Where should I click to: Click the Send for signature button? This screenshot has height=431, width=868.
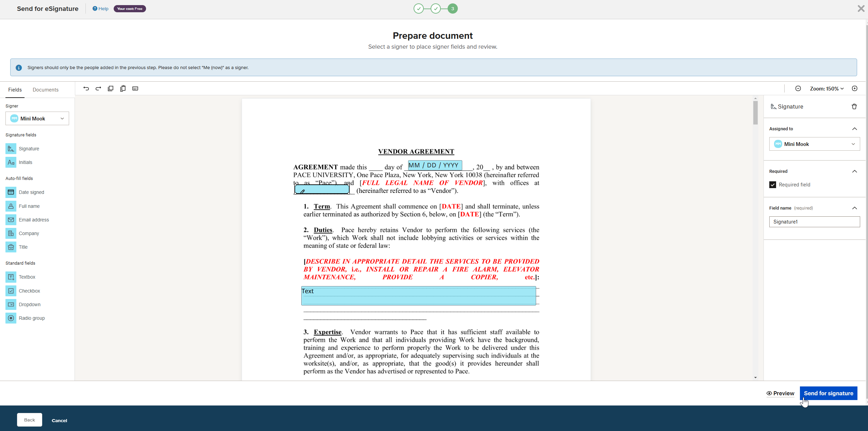829,393
